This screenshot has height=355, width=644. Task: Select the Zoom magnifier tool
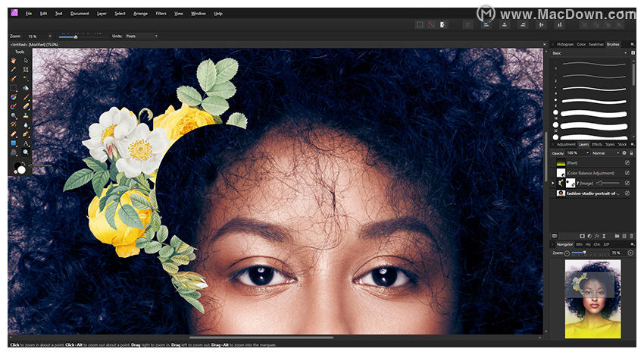(x=26, y=152)
